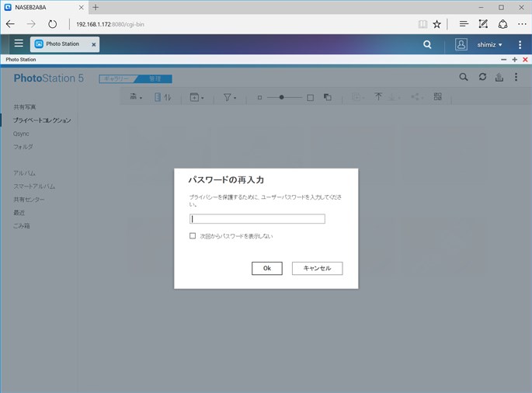
Task: Minimize the Photo Station inner window
Action: click(504, 60)
